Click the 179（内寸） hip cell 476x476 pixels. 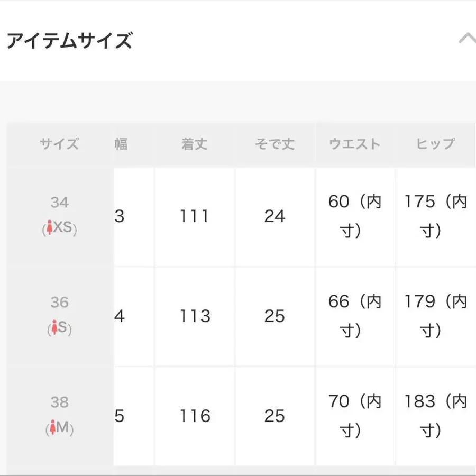[435, 316]
